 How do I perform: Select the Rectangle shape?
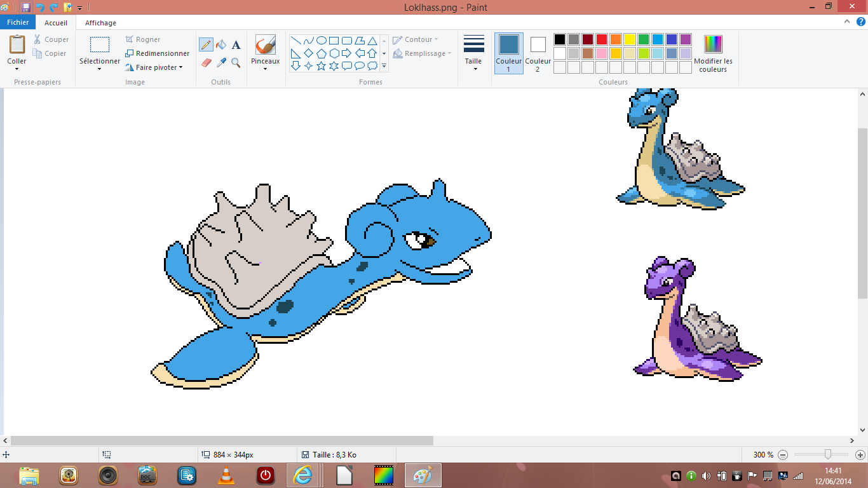(334, 41)
